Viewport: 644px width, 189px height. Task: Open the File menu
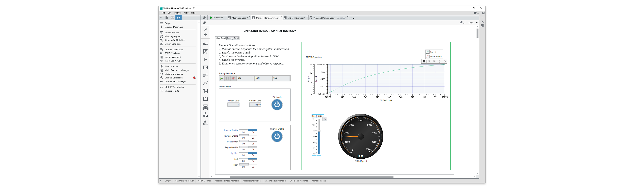(163, 13)
